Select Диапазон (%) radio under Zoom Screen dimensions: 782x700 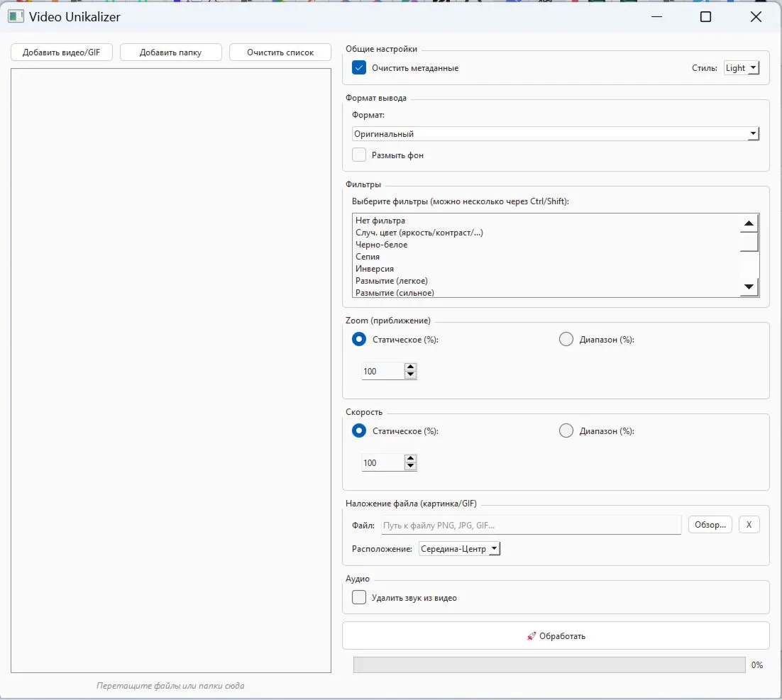point(566,339)
